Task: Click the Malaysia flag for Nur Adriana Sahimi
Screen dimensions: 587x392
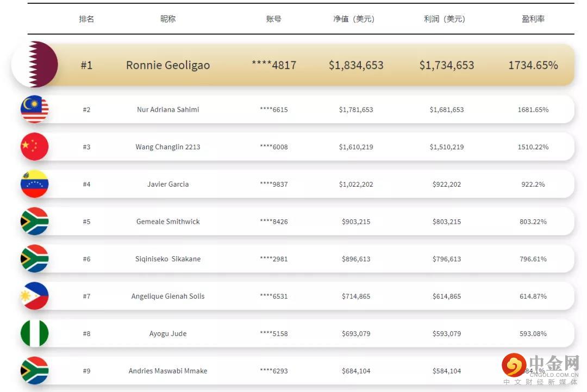Action: click(x=34, y=109)
